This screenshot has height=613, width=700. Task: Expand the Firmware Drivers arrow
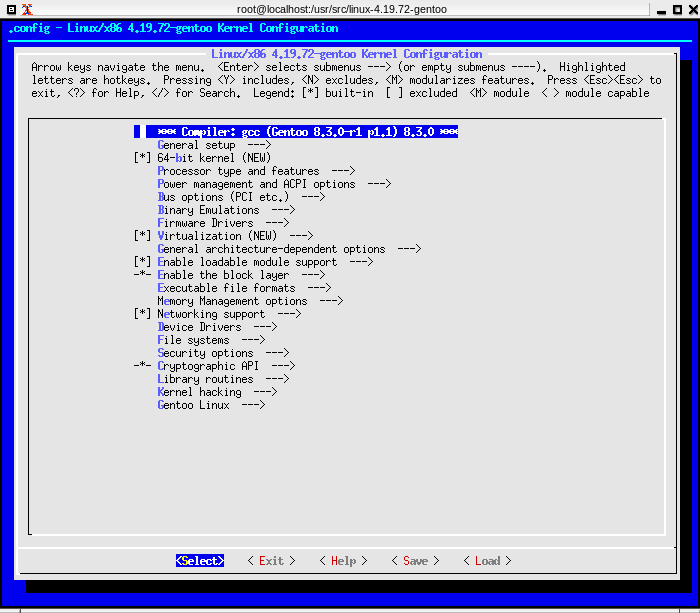click(277, 223)
